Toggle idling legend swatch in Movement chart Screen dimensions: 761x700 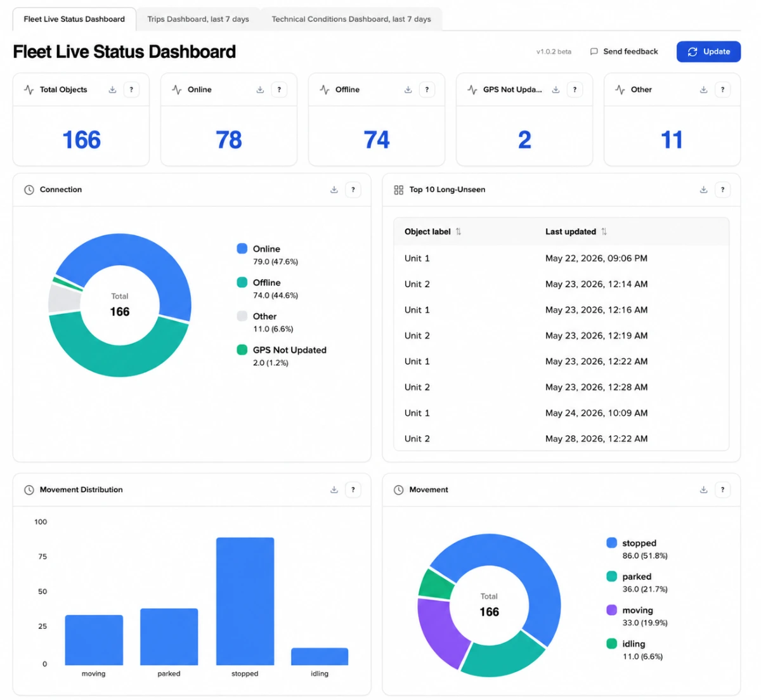coord(611,644)
